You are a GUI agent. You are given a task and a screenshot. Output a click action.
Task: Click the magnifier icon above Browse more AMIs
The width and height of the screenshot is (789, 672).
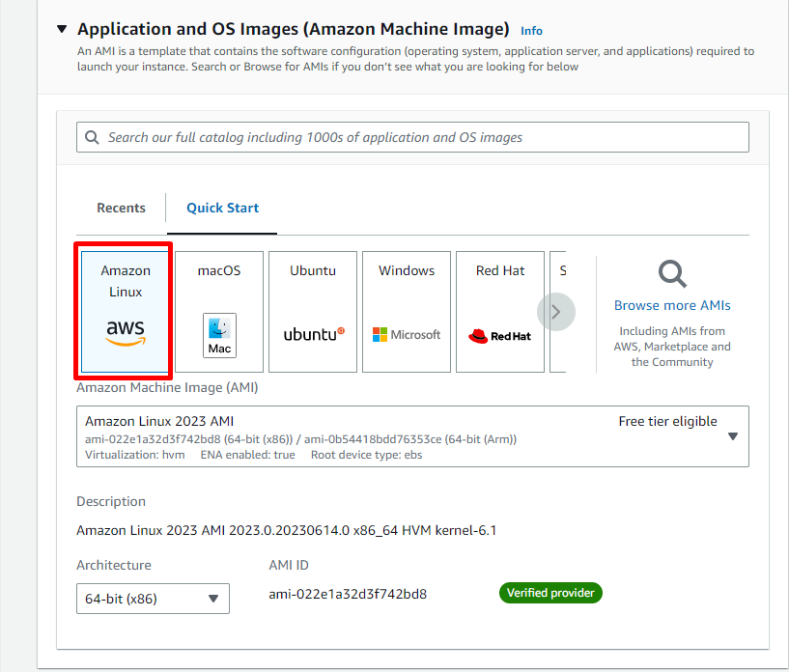672,274
